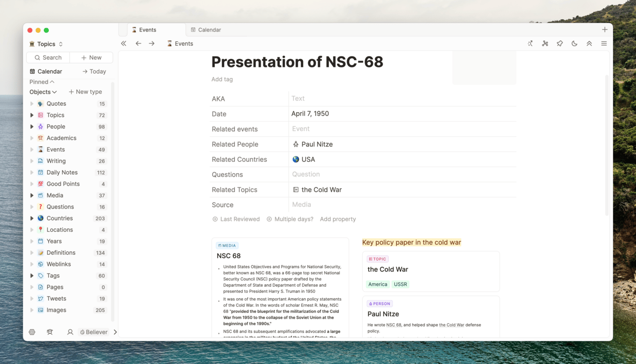Image resolution: width=636 pixels, height=364 pixels.
Task: Click the Definitions type icon in the sidebar
Action: click(40, 253)
